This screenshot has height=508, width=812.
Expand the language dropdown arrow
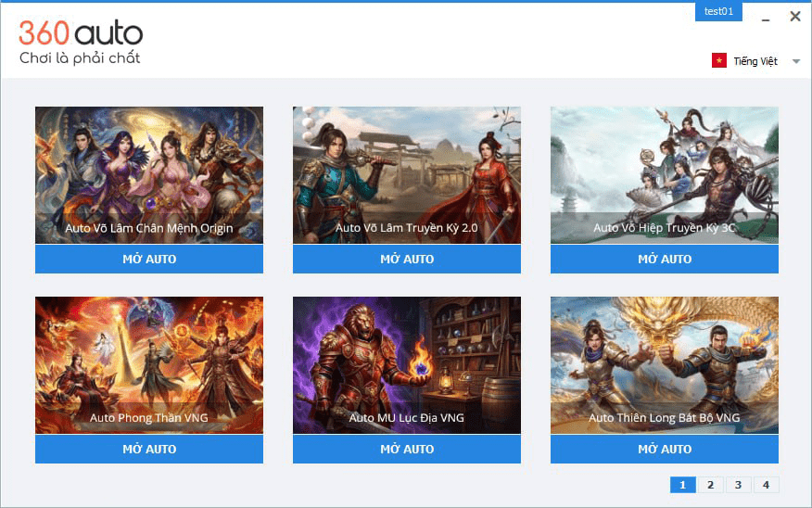pos(796,61)
